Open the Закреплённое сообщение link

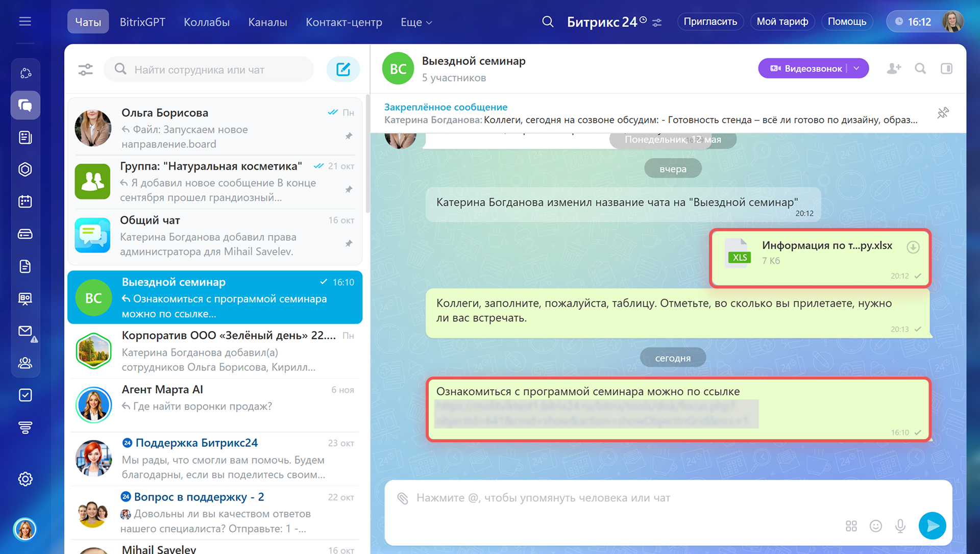[x=446, y=107]
